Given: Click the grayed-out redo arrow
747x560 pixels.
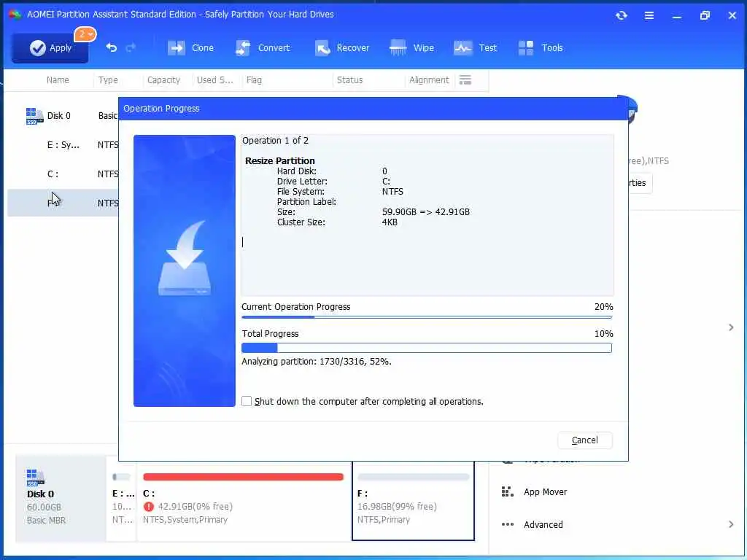Looking at the screenshot, I should click(131, 47).
